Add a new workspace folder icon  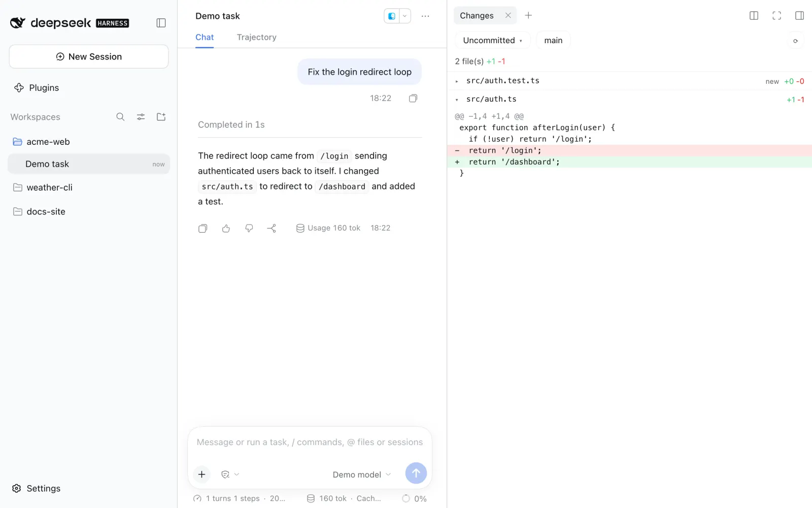161,117
